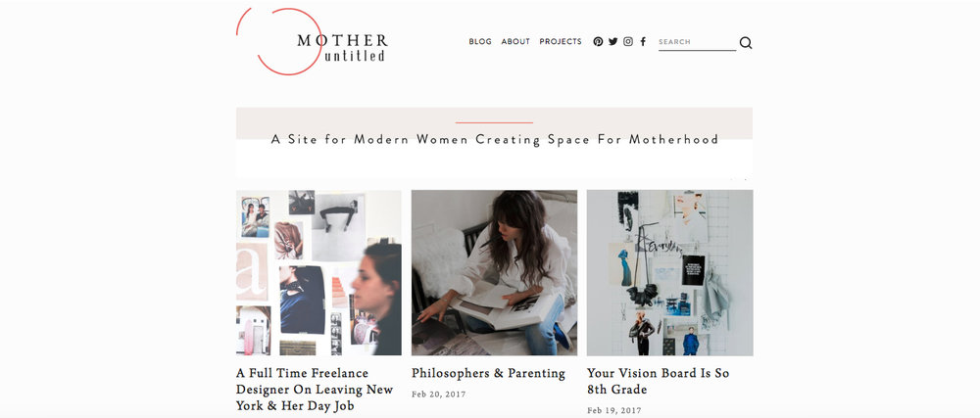Open the Instagram social icon
The height and width of the screenshot is (418, 980).
[628, 42]
